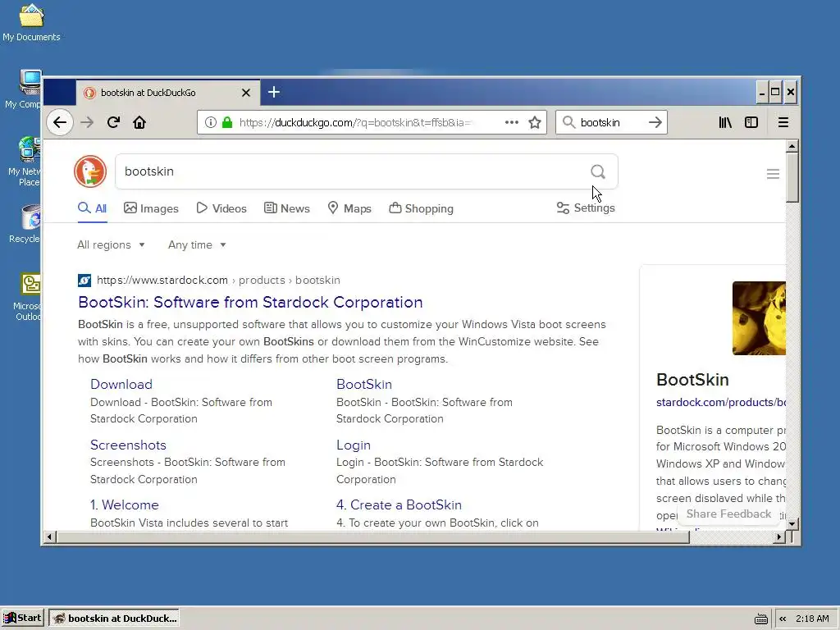Open the Screenshots sitelink

pos(128,445)
